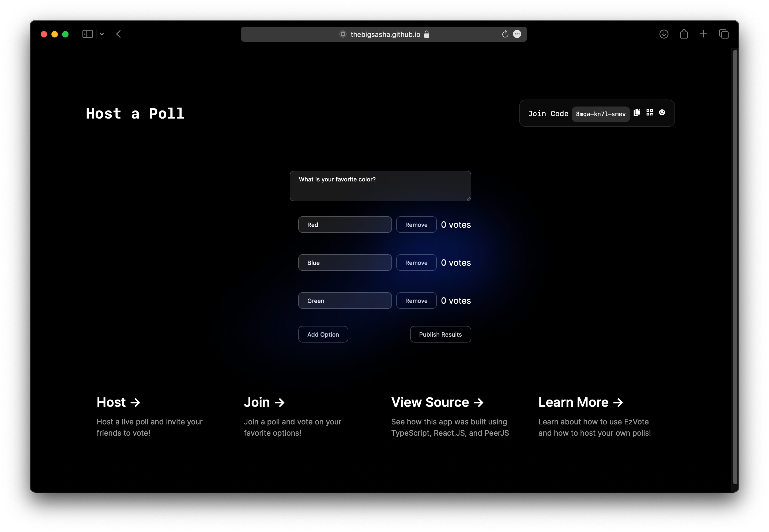
Task: Open the Downloads popover
Action: tap(664, 34)
